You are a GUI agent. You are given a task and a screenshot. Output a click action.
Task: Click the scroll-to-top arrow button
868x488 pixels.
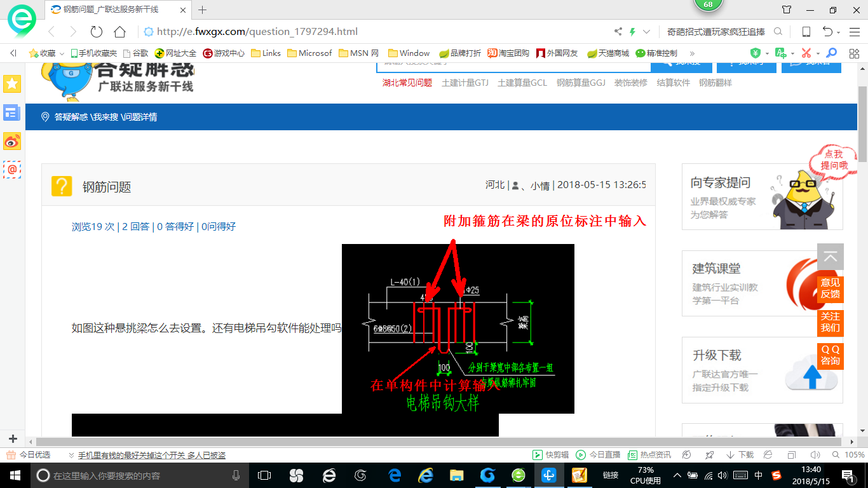831,257
